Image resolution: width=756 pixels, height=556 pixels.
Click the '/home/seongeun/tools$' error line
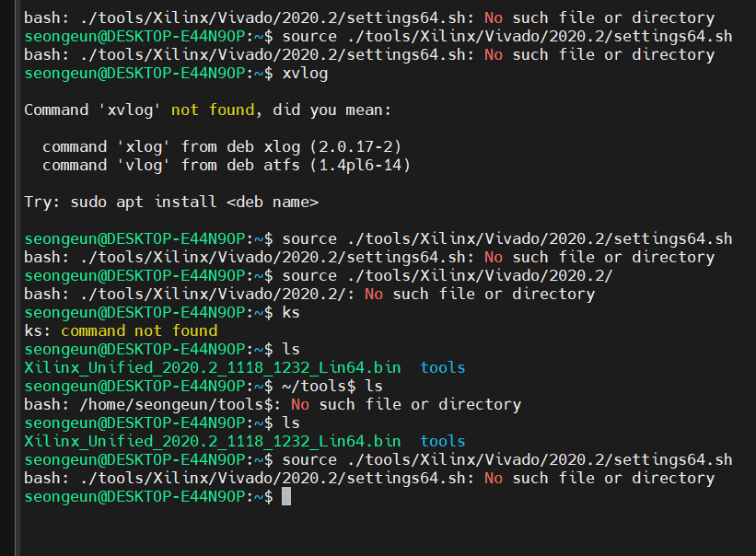click(272, 405)
